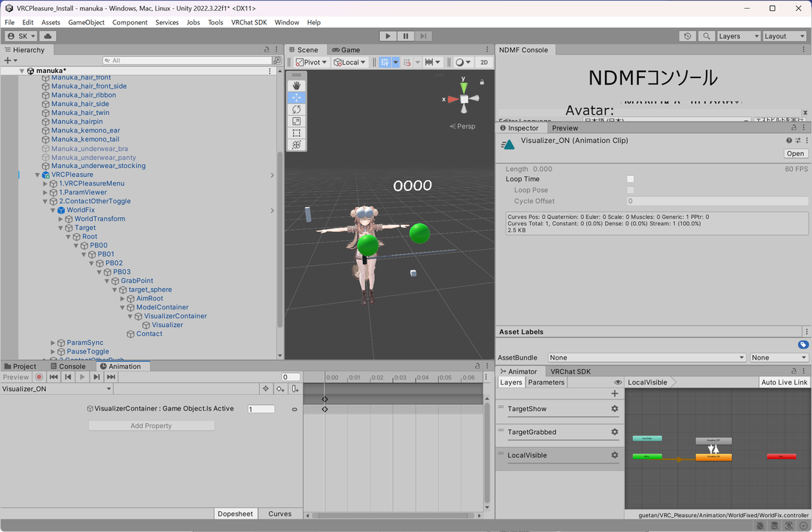Open the AssetBundle None dropdown
The image size is (812, 532).
tap(647, 358)
